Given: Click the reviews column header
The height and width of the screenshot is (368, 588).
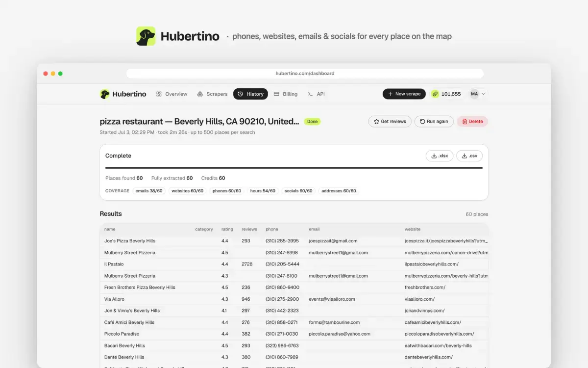Looking at the screenshot, I should [x=249, y=229].
